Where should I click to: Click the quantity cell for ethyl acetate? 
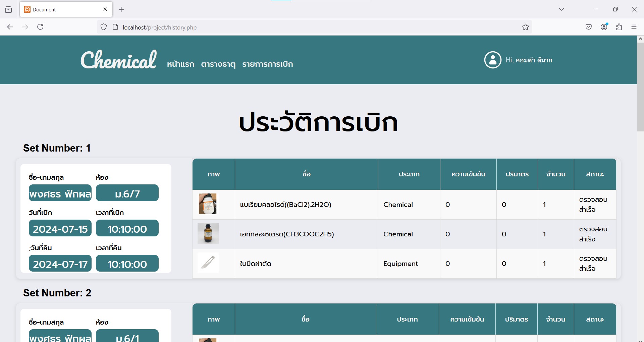[556, 234]
